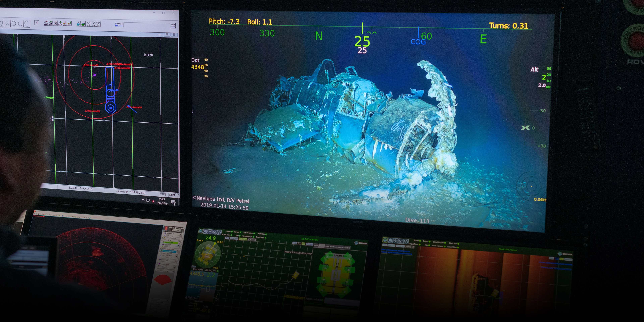Click the LINE alarm bell icon

(x=94, y=24)
